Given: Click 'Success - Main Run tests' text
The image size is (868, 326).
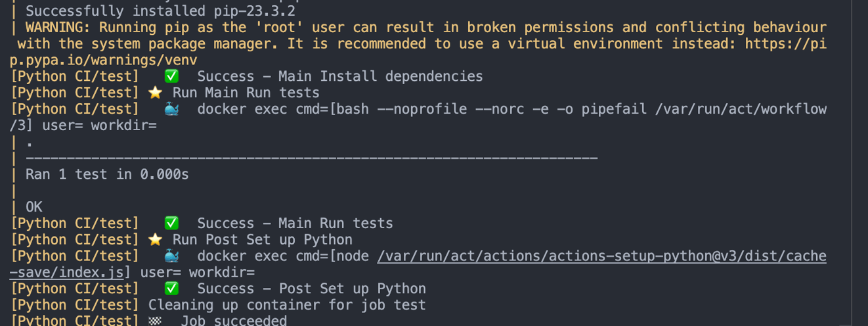Looking at the screenshot, I should pyautogui.click(x=295, y=223).
